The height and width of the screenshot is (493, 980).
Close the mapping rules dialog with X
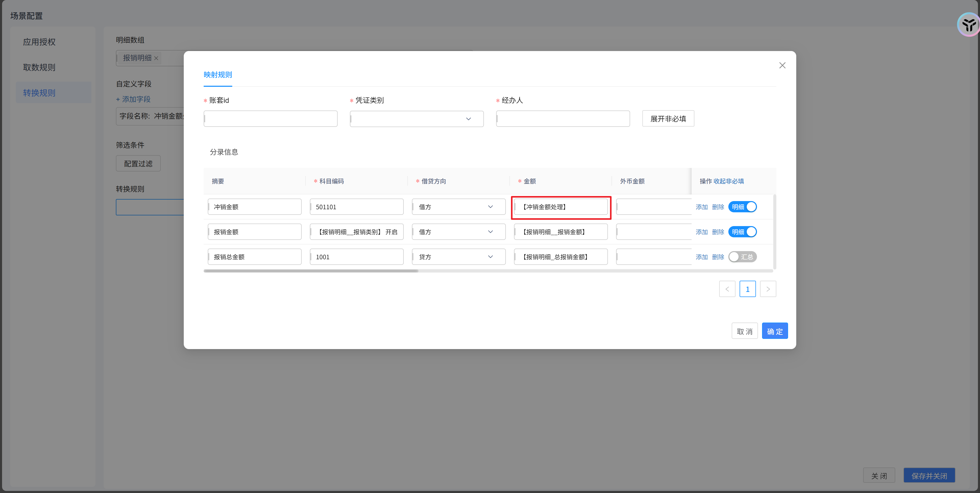point(782,65)
